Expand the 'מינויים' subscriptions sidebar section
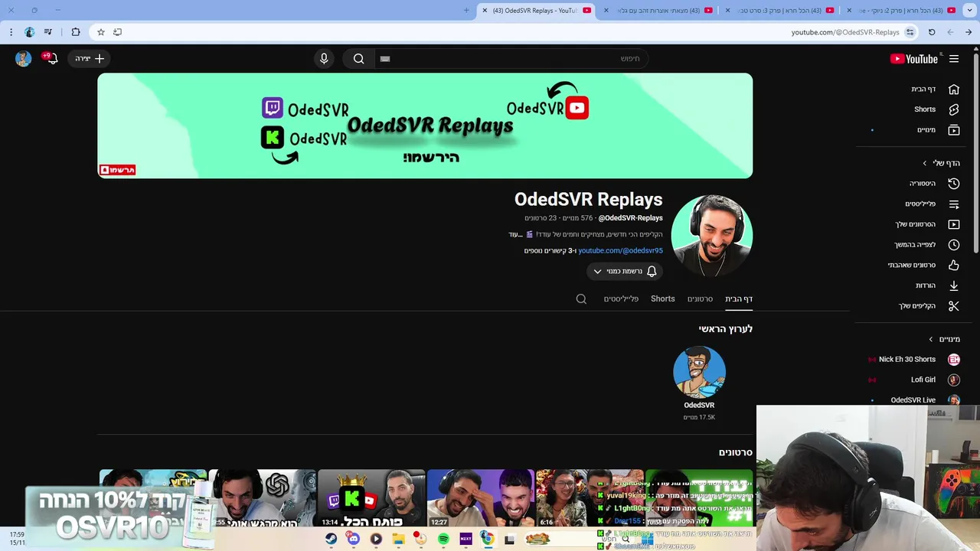This screenshot has width=980, height=551. [x=944, y=339]
